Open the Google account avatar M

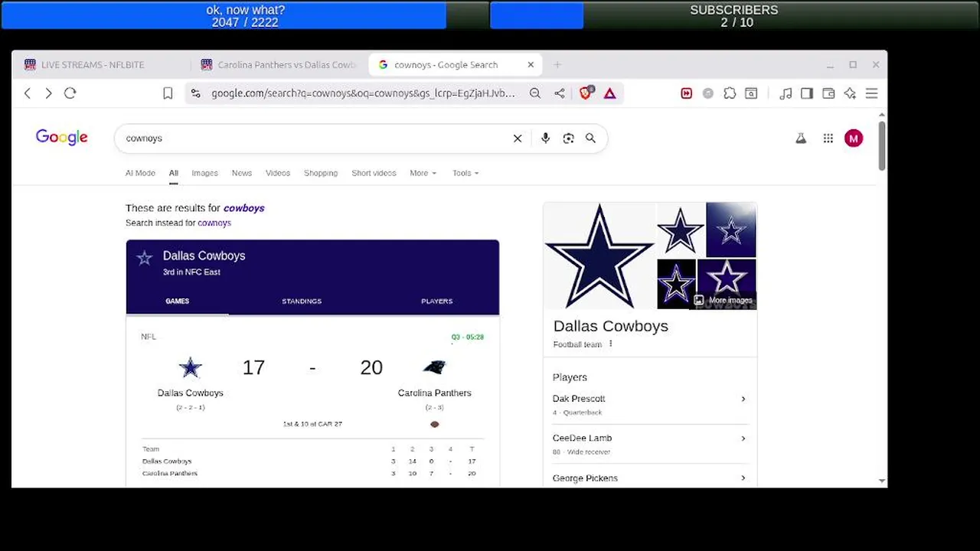854,139
